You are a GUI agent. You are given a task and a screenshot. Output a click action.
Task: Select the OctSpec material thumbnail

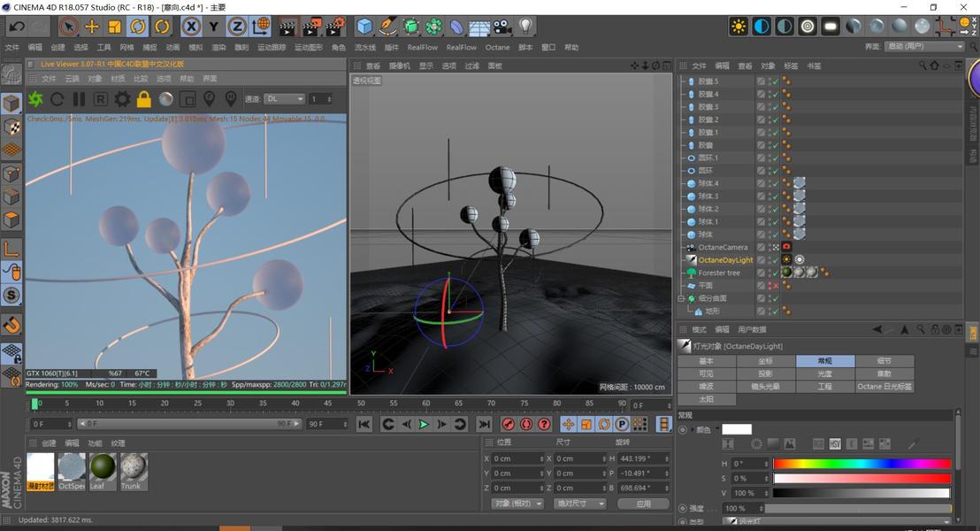coord(72,472)
